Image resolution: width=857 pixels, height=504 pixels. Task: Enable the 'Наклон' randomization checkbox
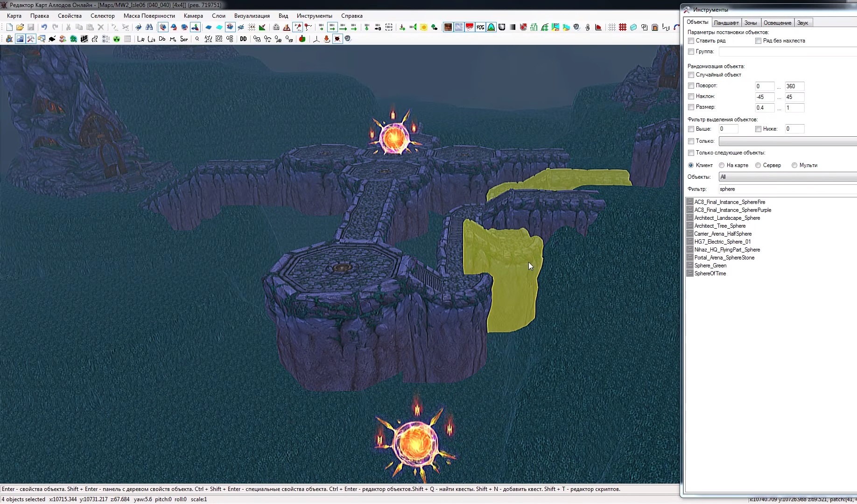coord(691,97)
